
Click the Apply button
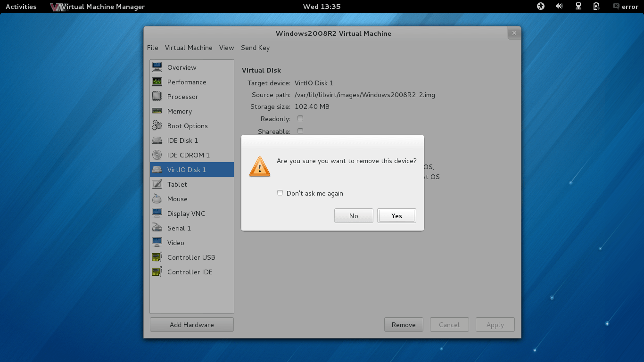click(495, 324)
